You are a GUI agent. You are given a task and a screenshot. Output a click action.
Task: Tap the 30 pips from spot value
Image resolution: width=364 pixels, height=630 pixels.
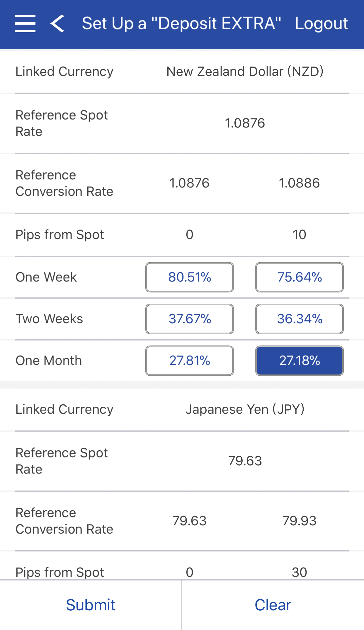point(299,572)
